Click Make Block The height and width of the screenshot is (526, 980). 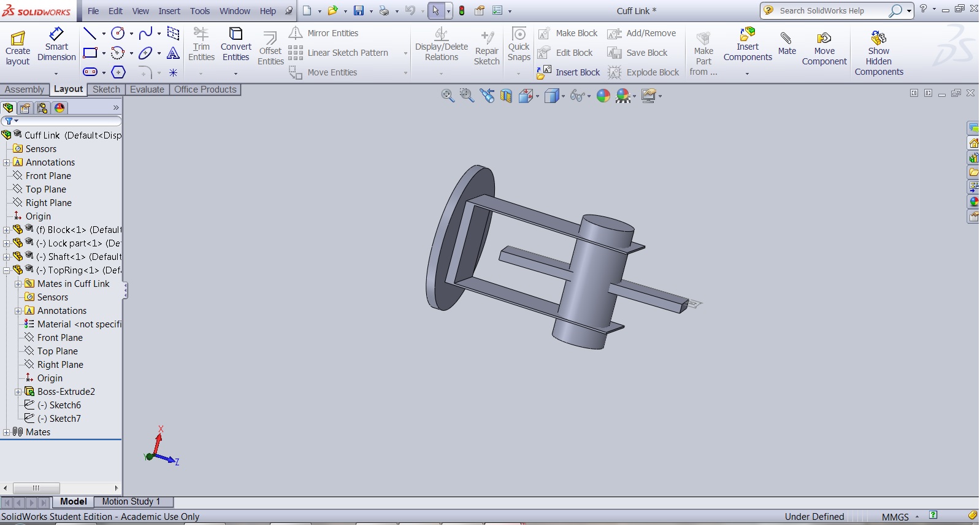click(567, 33)
